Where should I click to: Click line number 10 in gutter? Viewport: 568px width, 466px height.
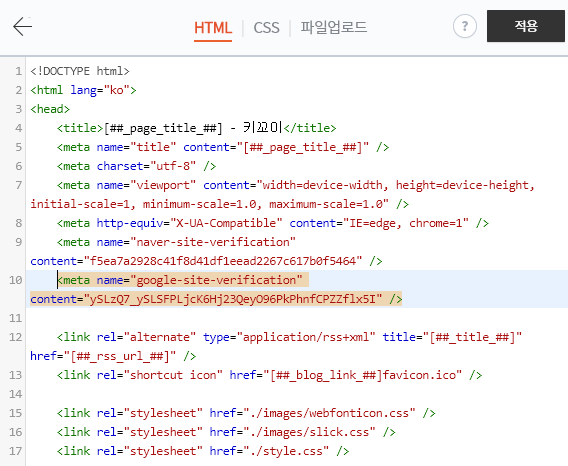(x=16, y=280)
